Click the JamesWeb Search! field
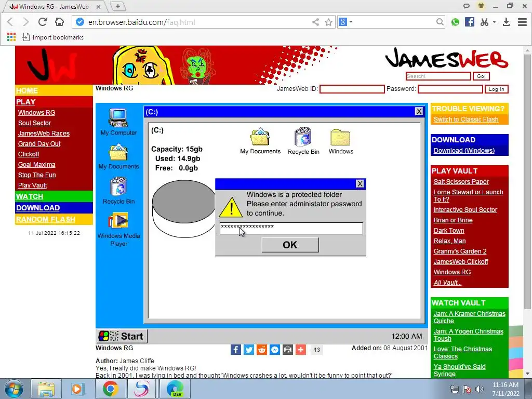This screenshot has width=532, height=399. click(x=438, y=76)
